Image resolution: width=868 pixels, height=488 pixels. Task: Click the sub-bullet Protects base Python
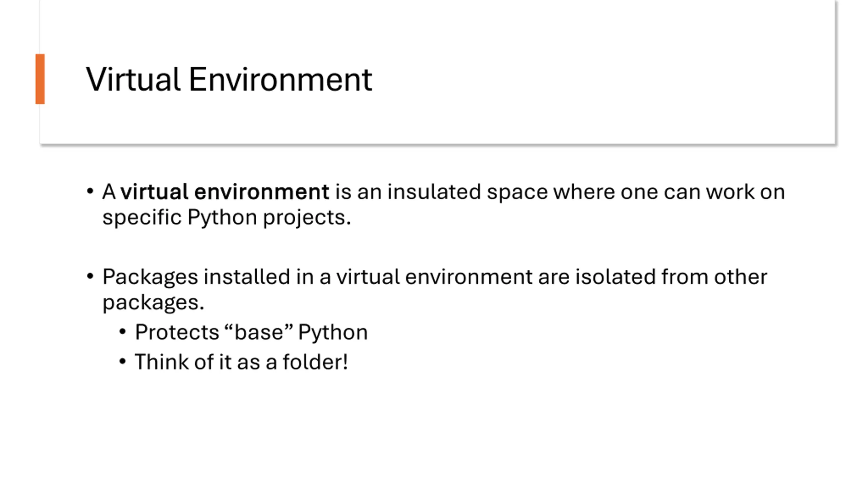251,332
